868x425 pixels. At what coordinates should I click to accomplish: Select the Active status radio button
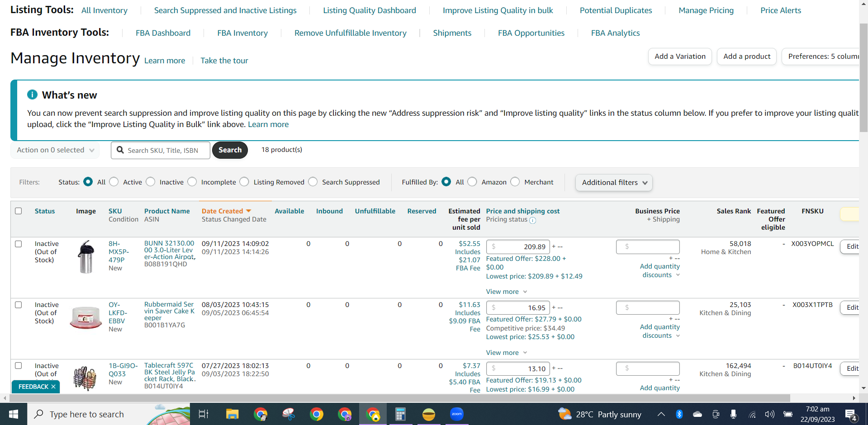pos(114,182)
